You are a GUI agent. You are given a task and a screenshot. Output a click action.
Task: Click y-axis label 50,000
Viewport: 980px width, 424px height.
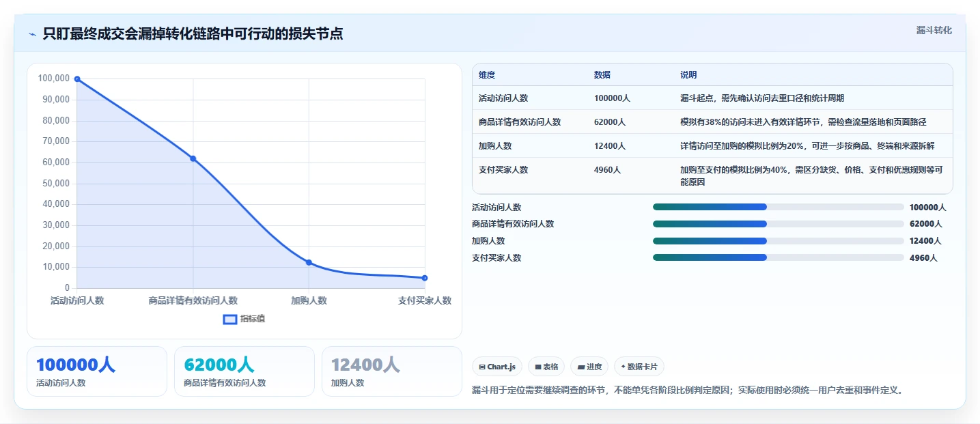point(56,183)
